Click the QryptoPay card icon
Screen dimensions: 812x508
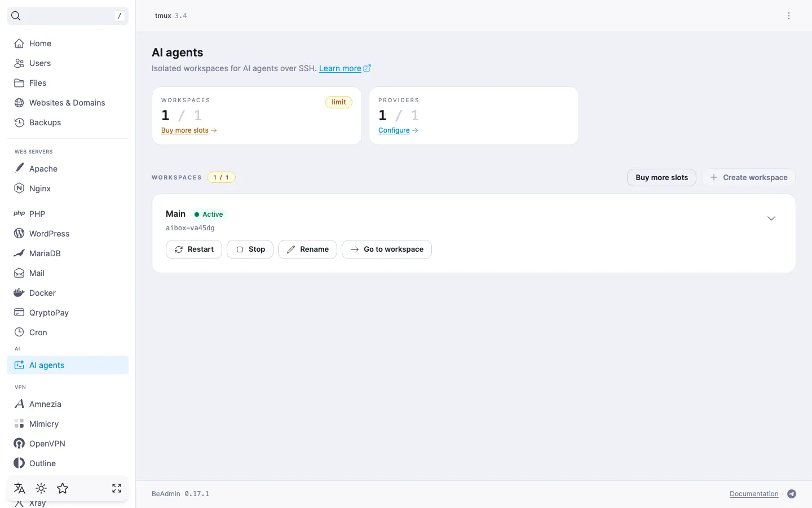[19, 312]
